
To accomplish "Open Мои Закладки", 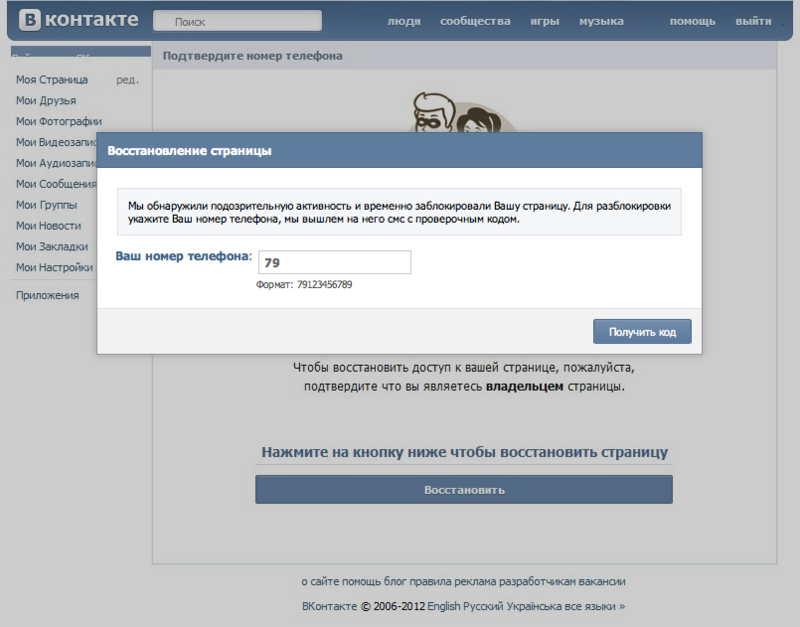I will tap(52, 246).
